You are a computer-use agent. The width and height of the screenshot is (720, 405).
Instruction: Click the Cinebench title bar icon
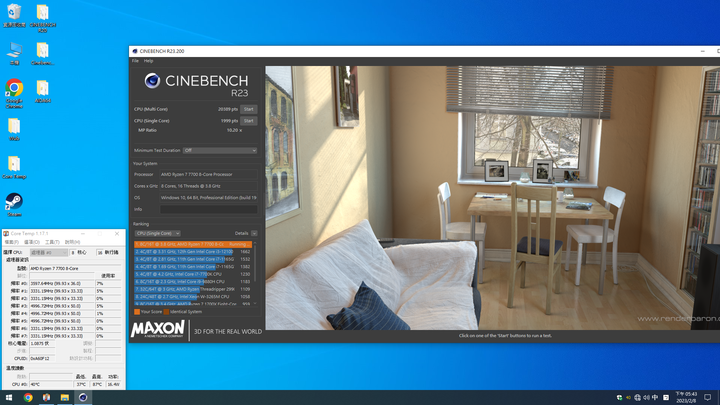[x=135, y=51]
